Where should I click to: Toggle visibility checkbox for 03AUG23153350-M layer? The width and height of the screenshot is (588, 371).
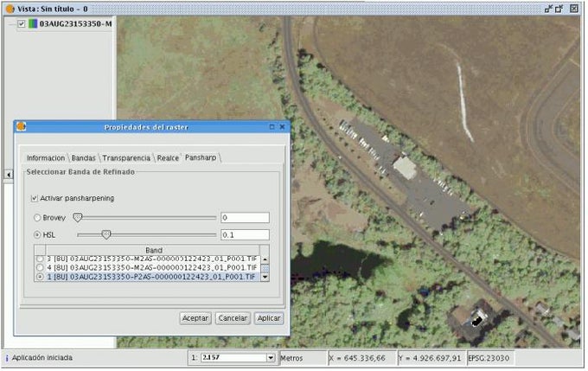22,24
